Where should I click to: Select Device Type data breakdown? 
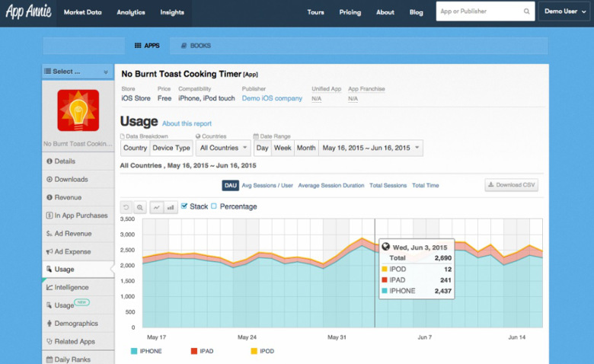[x=171, y=148]
